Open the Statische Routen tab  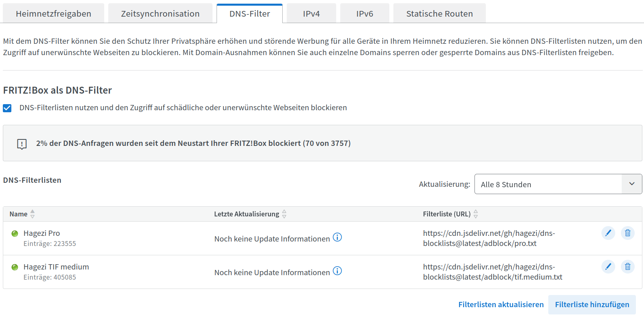440,13
